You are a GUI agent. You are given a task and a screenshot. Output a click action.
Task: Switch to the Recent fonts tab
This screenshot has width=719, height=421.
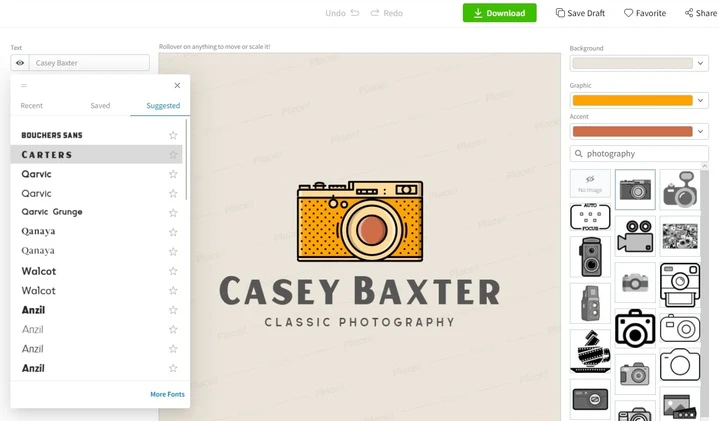[32, 105]
